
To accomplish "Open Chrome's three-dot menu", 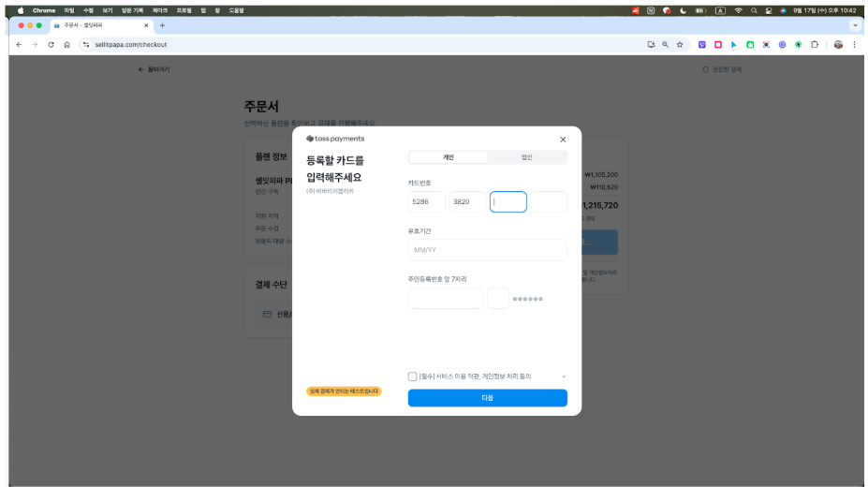I will pyautogui.click(x=854, y=45).
